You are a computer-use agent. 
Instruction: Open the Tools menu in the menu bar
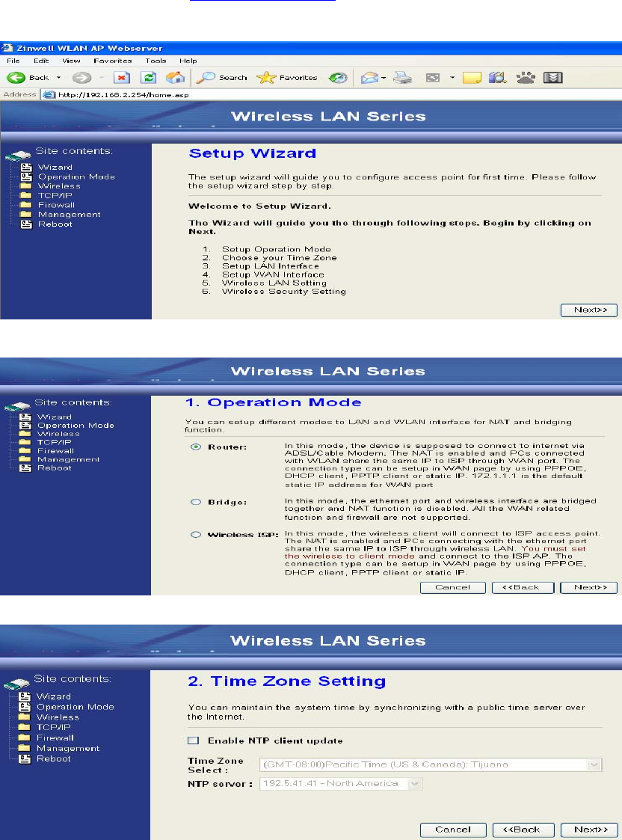pyautogui.click(x=155, y=61)
